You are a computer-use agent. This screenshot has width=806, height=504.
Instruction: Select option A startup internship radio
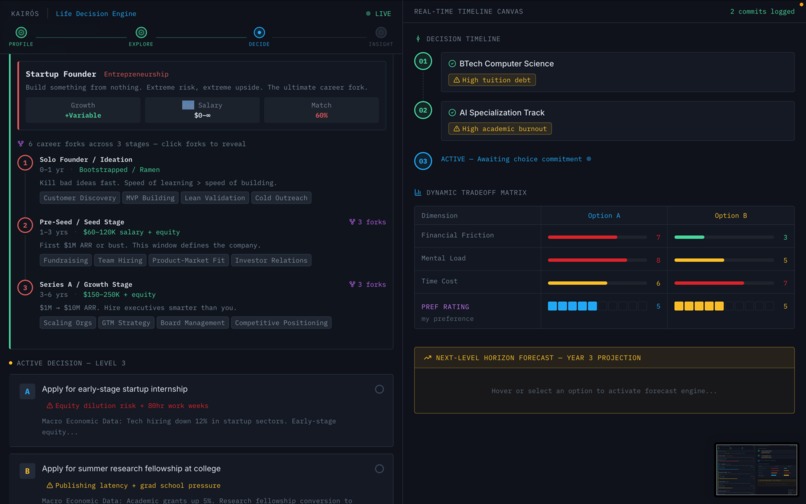click(x=379, y=389)
